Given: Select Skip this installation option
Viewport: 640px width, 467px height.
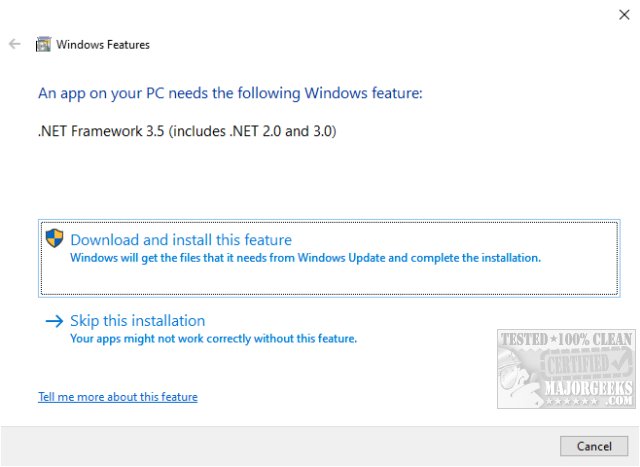Looking at the screenshot, I should [137, 321].
